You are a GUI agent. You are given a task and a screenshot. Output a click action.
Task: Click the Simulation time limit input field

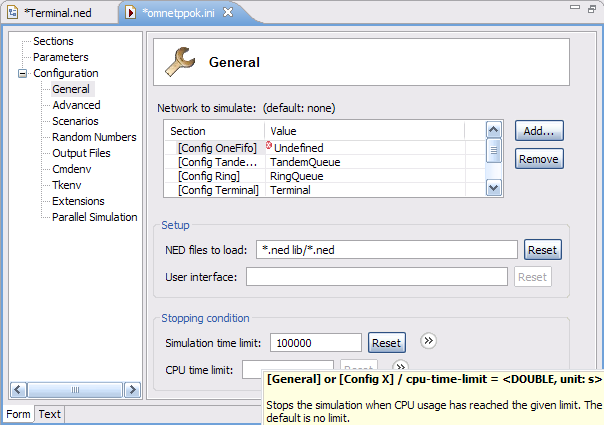(x=316, y=343)
